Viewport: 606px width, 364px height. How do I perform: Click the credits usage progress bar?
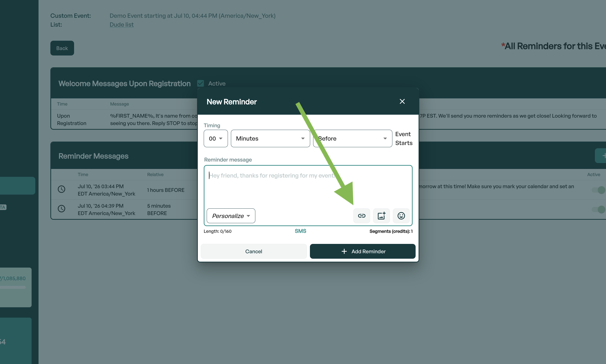pos(13,287)
